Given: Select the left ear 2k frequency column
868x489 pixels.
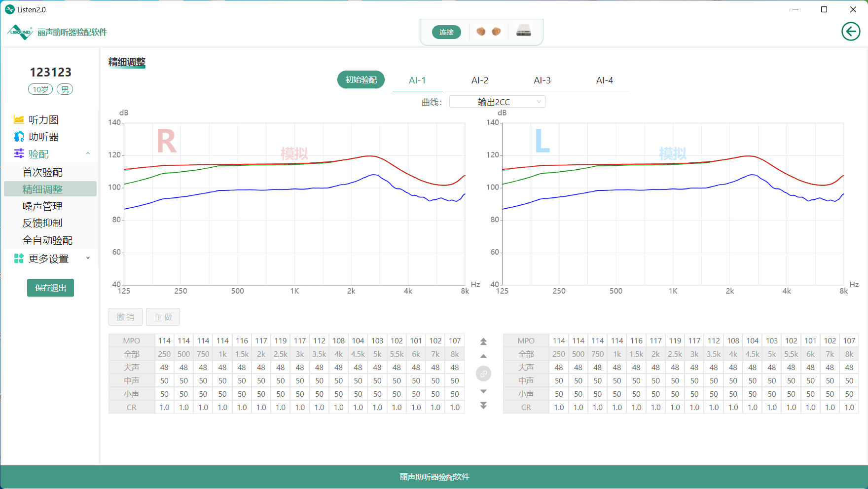Looking at the screenshot, I should [655, 354].
